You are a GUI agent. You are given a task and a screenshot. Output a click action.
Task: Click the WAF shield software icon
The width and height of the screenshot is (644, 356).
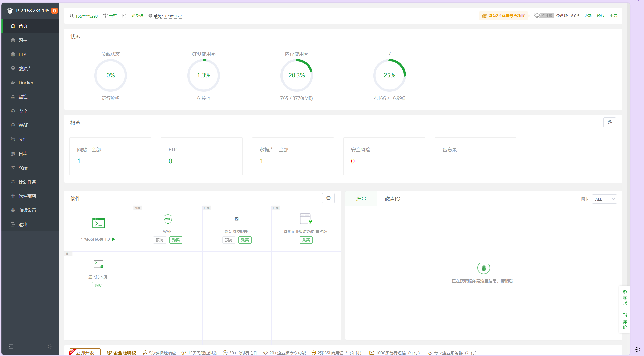tap(168, 219)
